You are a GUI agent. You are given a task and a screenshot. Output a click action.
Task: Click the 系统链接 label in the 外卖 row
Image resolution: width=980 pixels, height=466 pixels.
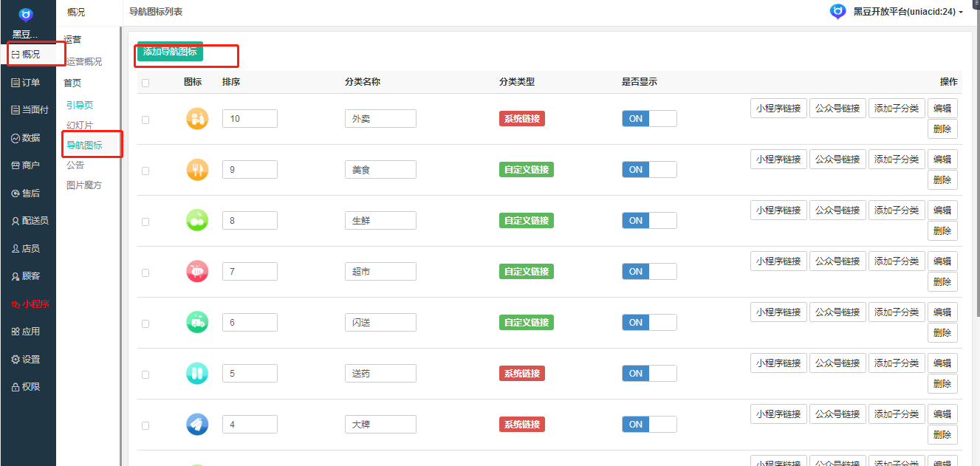(x=522, y=119)
